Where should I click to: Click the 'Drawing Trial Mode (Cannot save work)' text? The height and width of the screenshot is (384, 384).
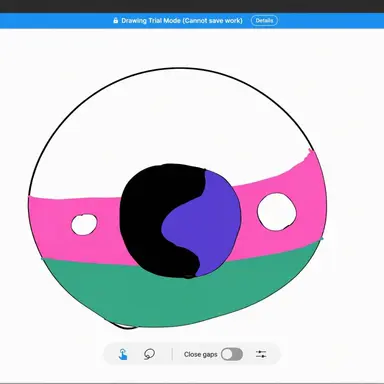point(182,20)
